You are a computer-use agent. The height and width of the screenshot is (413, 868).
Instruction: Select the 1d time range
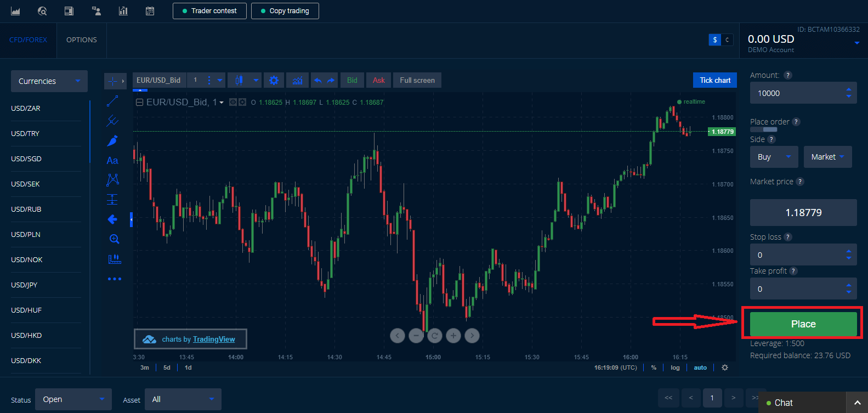[x=188, y=367]
